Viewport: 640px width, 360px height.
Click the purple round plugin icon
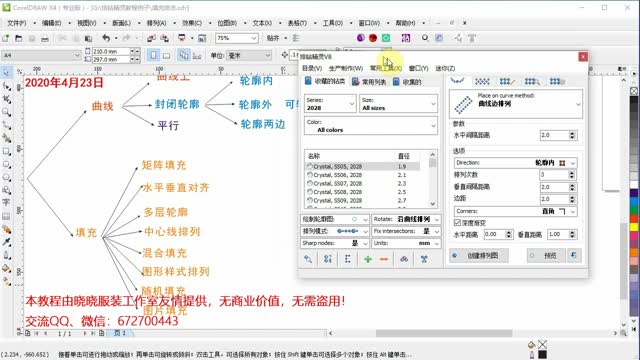pyautogui.click(x=360, y=38)
